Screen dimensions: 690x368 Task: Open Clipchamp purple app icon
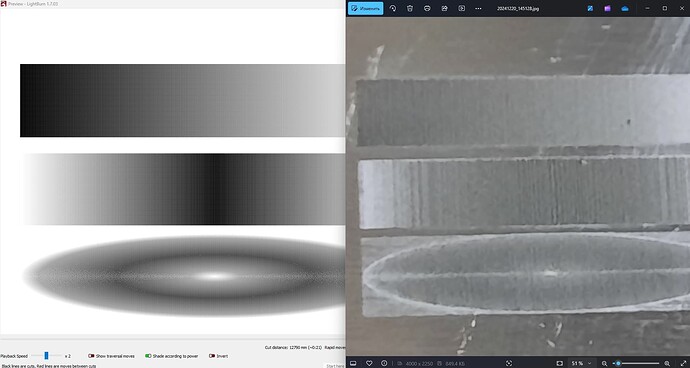607,8
